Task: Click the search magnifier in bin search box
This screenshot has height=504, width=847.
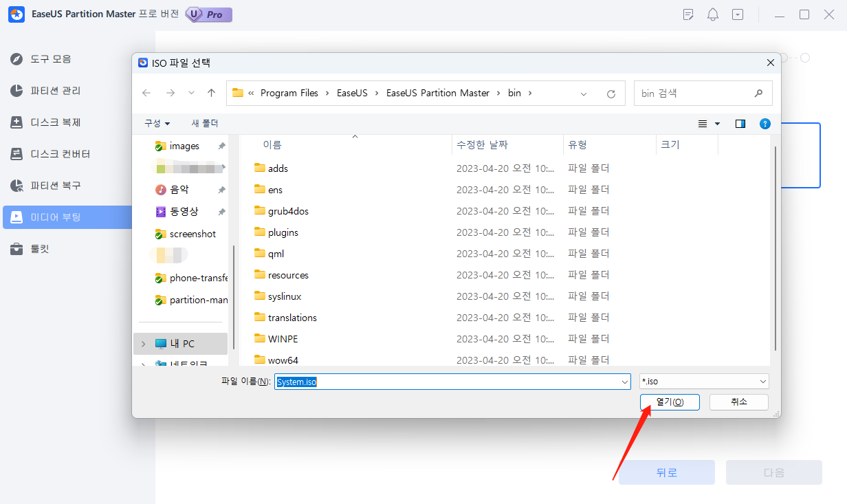Action: click(x=758, y=94)
